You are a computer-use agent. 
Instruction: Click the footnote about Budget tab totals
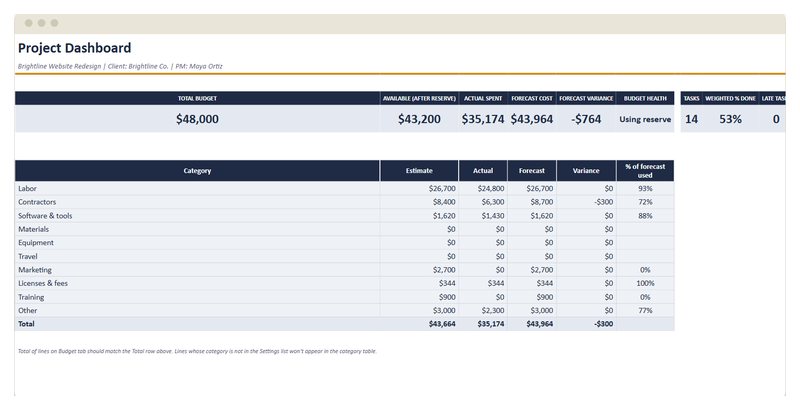pyautogui.click(x=197, y=351)
